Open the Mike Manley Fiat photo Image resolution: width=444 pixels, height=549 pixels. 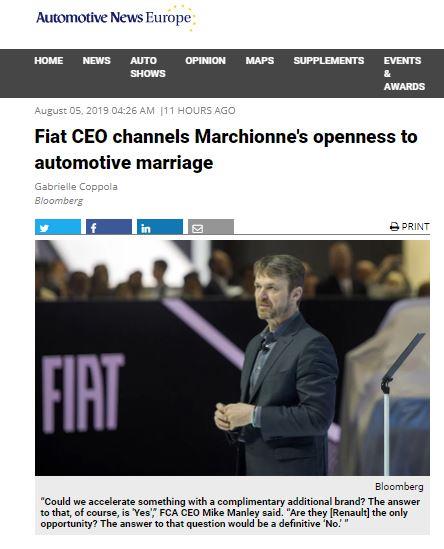point(232,357)
